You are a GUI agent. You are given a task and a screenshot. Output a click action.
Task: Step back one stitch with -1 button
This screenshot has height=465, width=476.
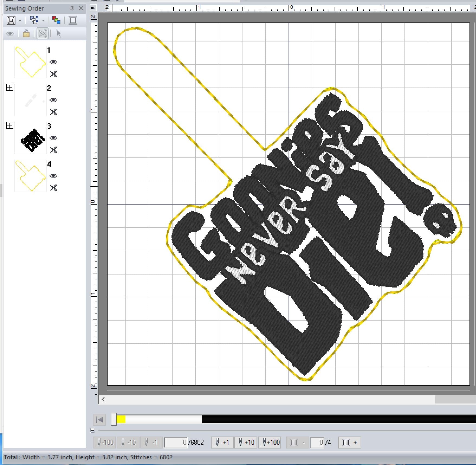click(151, 443)
